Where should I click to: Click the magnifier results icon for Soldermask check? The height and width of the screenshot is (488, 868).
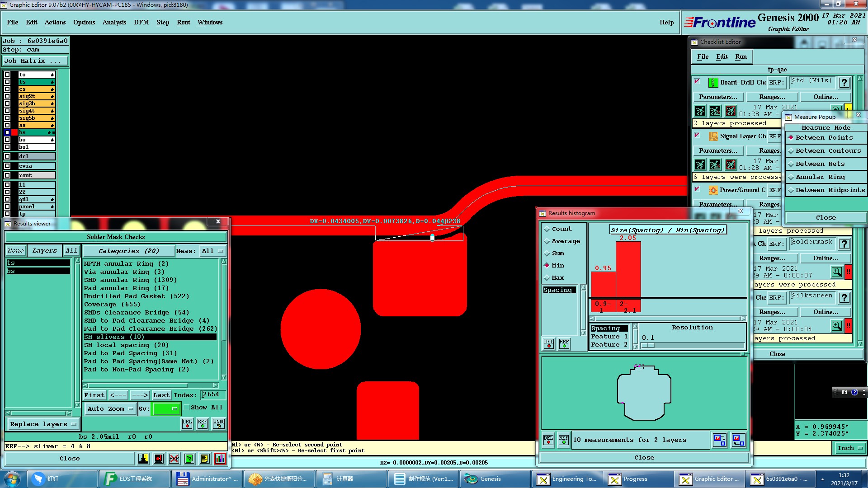(x=836, y=272)
